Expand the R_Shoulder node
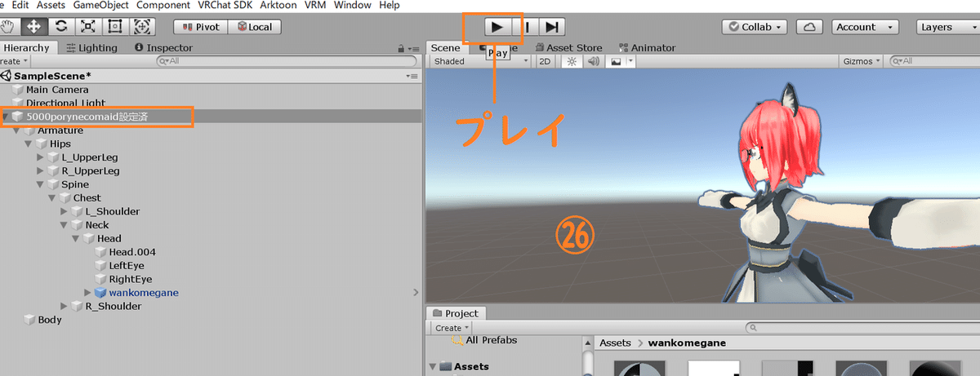 click(65, 306)
